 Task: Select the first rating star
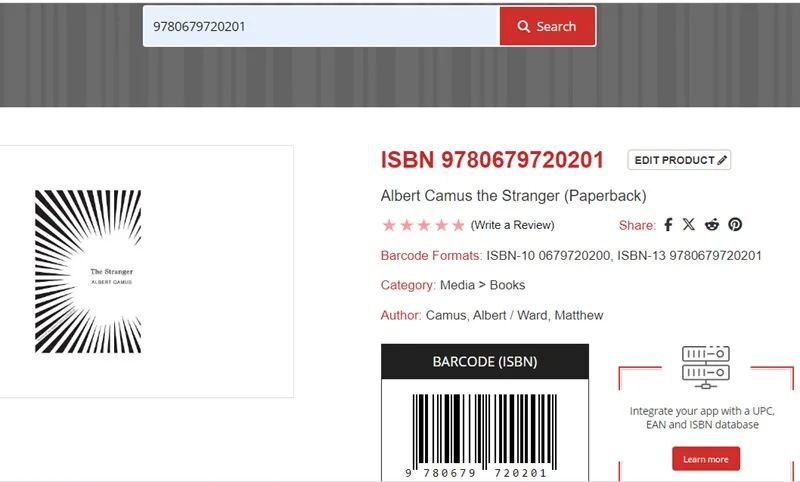(389, 225)
